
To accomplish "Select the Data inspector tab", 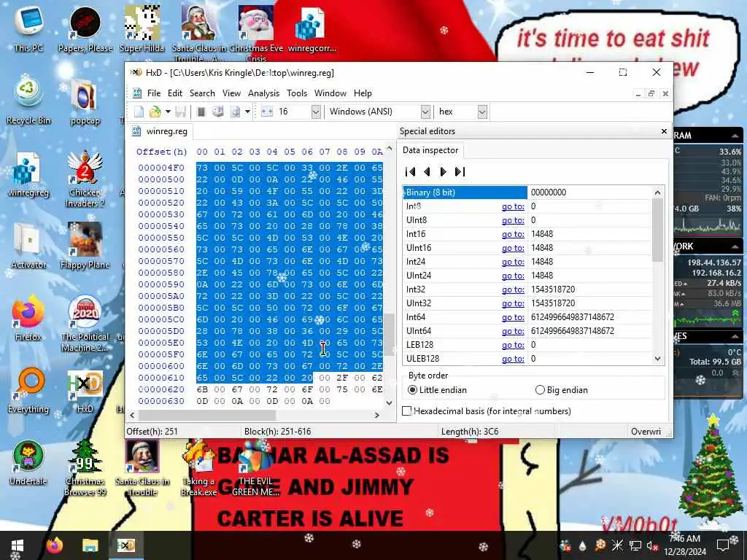I will pyautogui.click(x=430, y=150).
